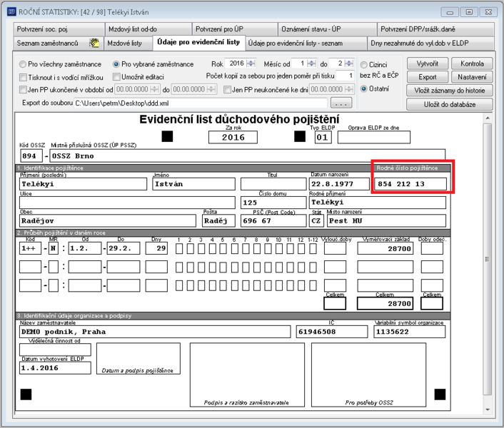Click Datum narození 22.8.1977
This screenshot has height=428, width=504.
(339, 184)
